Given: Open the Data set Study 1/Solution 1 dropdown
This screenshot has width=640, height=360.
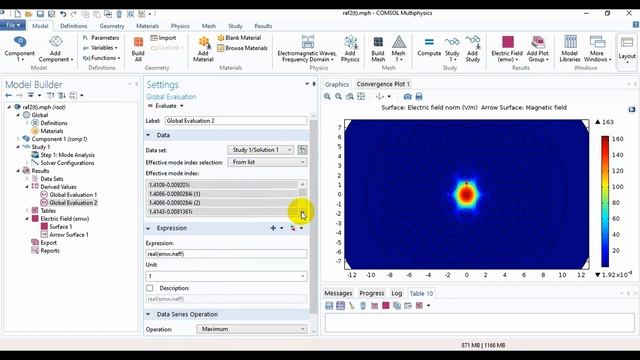Looking at the screenshot, I should 260,150.
